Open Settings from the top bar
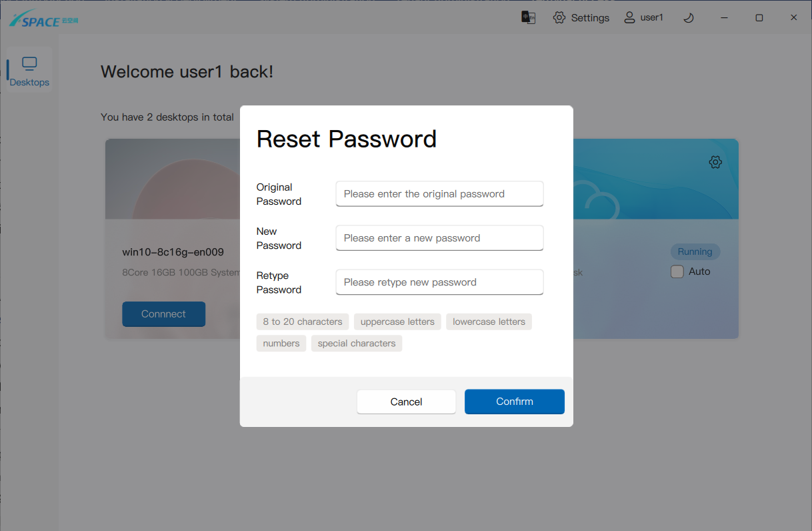Image resolution: width=812 pixels, height=531 pixels. point(581,18)
